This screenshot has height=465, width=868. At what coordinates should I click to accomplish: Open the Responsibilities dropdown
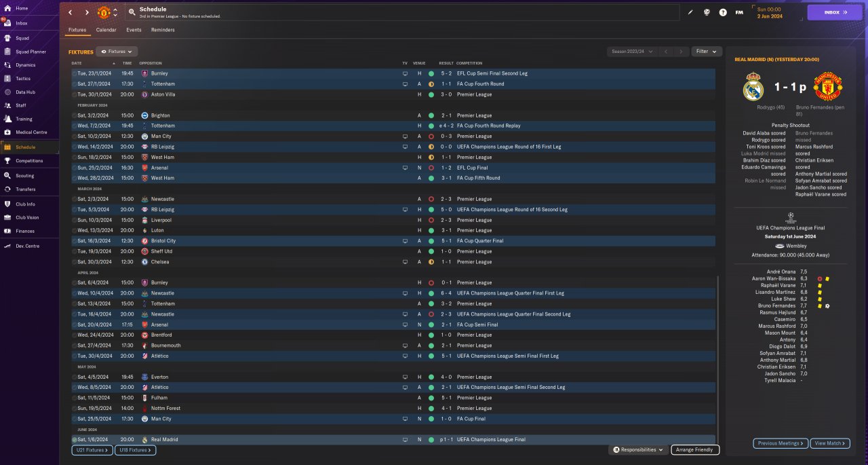pyautogui.click(x=637, y=449)
